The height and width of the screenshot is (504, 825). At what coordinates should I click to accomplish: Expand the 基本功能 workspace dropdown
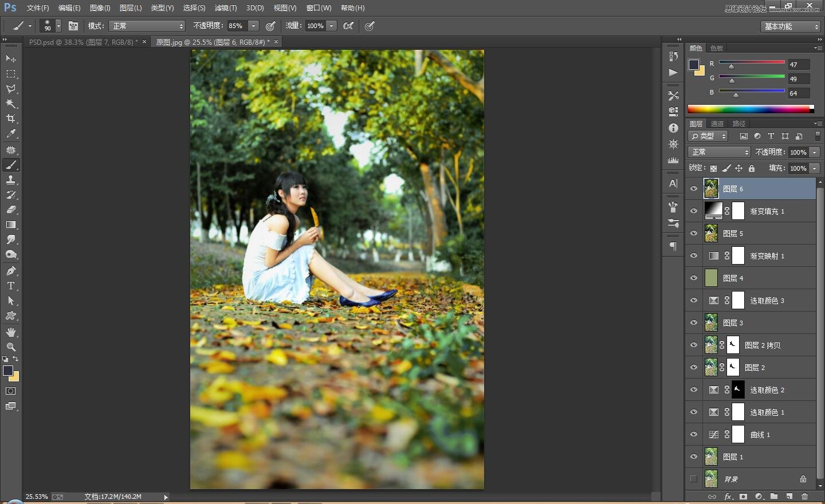pyautogui.click(x=791, y=26)
